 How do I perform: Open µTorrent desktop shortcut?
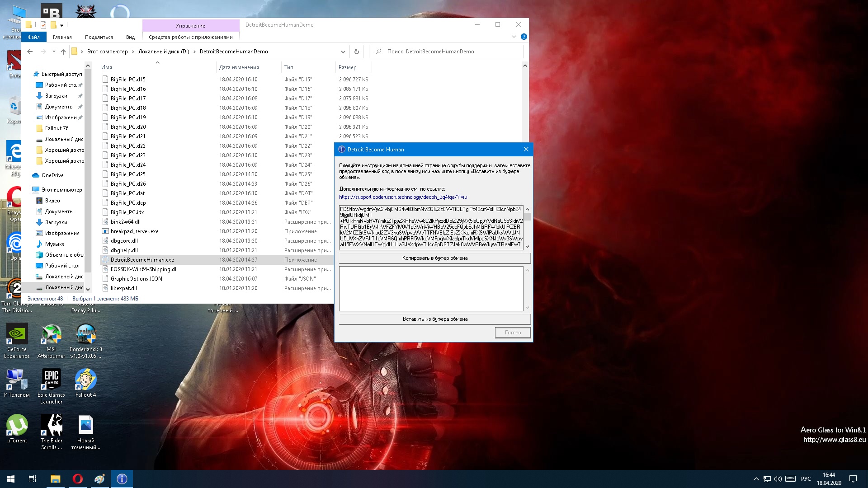[x=17, y=428]
